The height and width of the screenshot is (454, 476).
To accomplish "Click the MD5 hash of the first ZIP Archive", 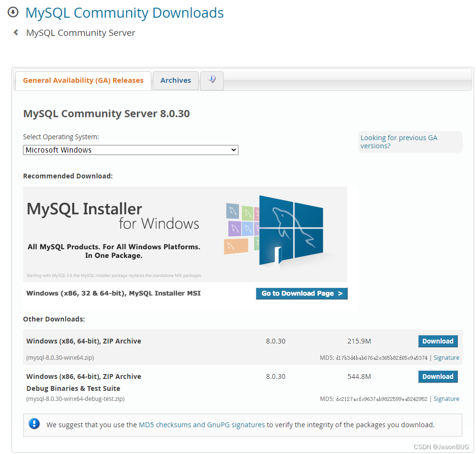I will 381,358.
